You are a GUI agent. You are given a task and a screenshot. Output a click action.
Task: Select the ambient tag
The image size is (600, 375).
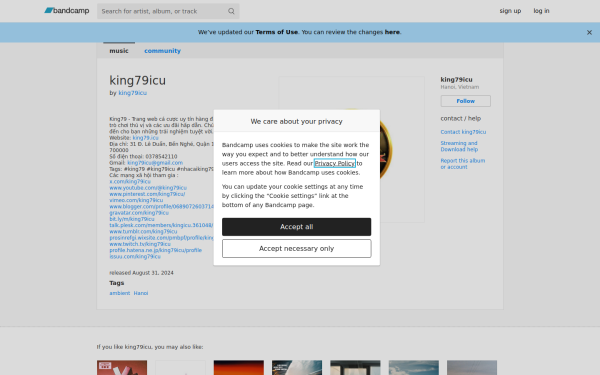120,293
